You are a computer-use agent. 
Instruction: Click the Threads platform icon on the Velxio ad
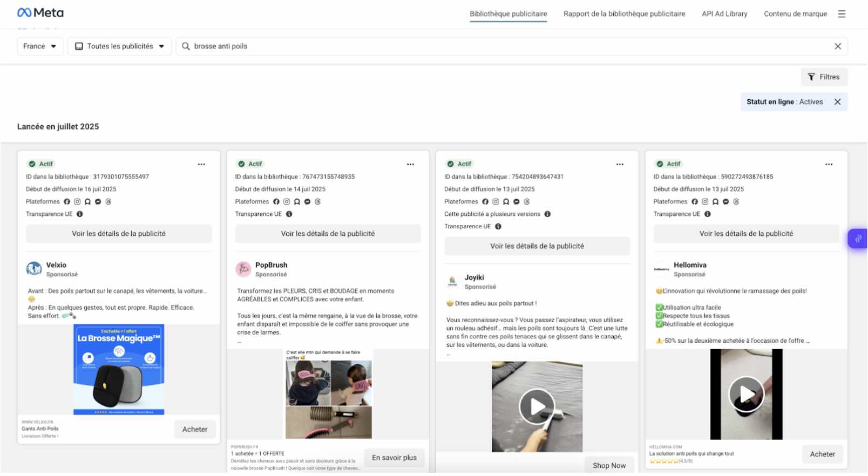tap(108, 202)
